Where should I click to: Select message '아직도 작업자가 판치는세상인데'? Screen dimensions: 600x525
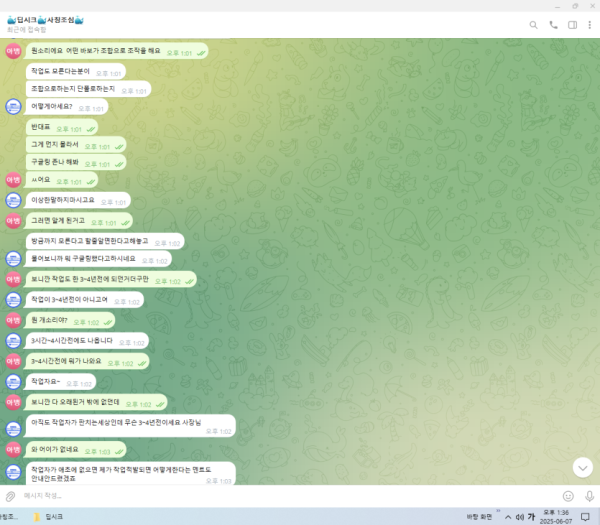130,426
